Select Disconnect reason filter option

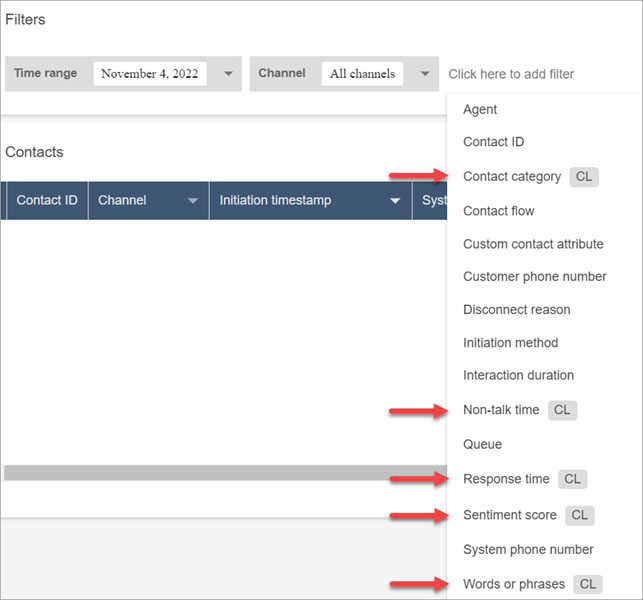point(516,310)
